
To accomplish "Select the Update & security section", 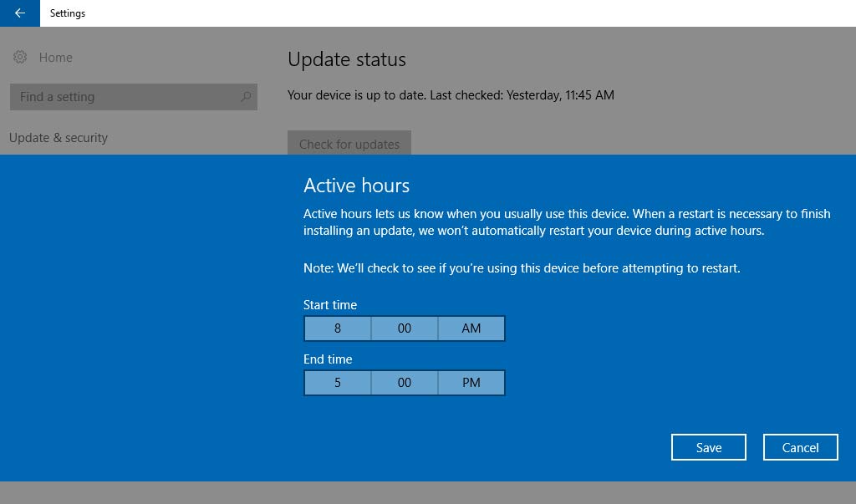I will pyautogui.click(x=59, y=138).
